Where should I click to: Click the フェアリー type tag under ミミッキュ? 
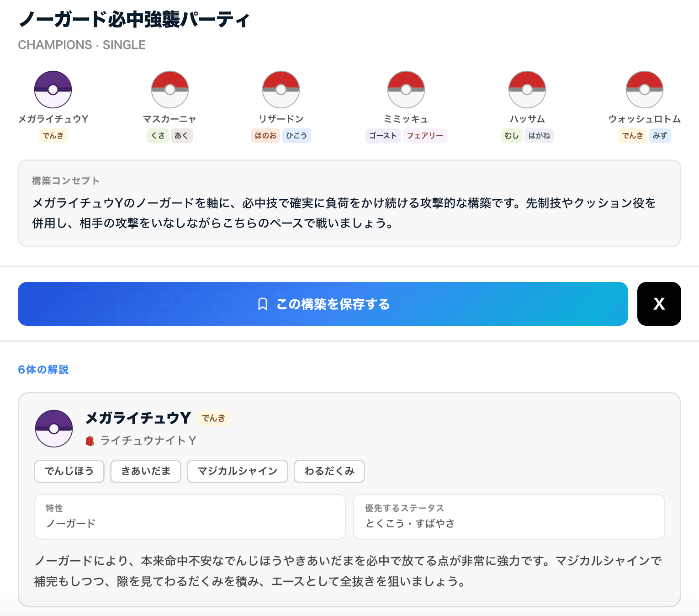click(x=425, y=136)
